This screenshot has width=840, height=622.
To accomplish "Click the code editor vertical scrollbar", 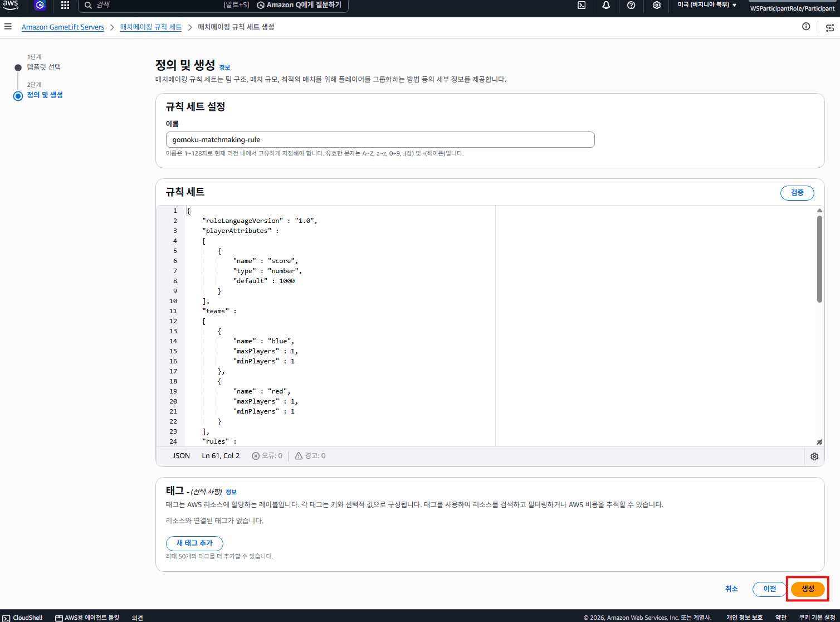I will (x=819, y=259).
